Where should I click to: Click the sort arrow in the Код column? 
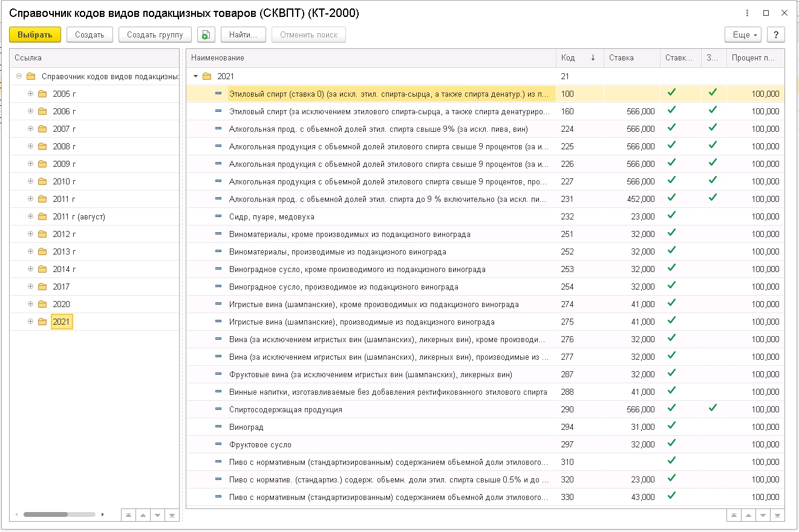coord(593,57)
